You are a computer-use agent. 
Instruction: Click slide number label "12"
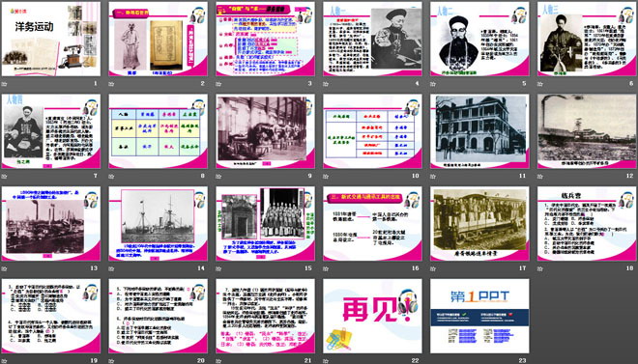(630, 176)
